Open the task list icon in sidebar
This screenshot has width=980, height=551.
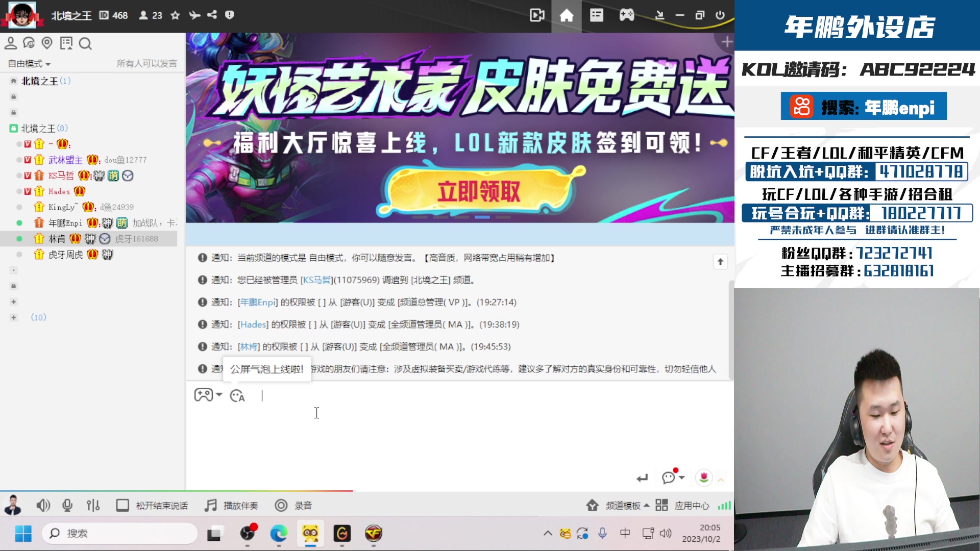point(66,43)
